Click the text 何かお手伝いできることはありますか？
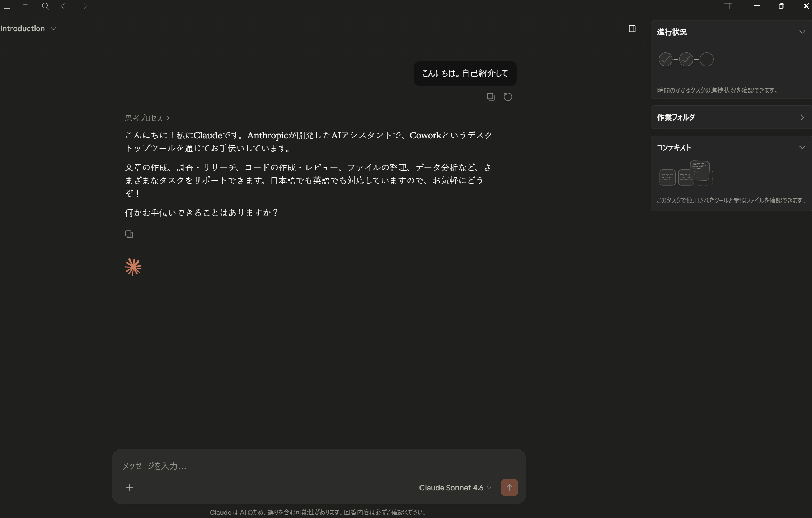The image size is (812, 518). (x=202, y=213)
